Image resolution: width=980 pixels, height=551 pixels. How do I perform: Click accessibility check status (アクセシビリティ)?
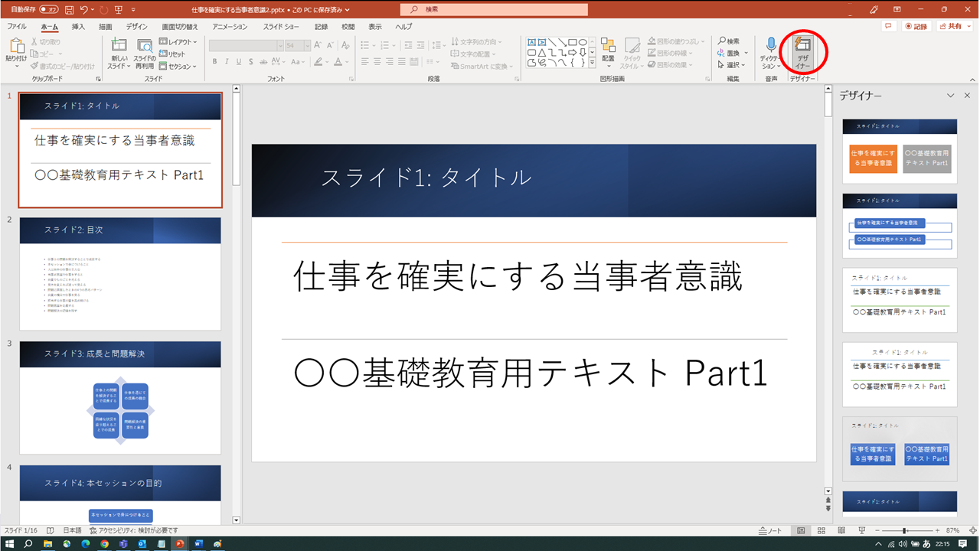[134, 530]
